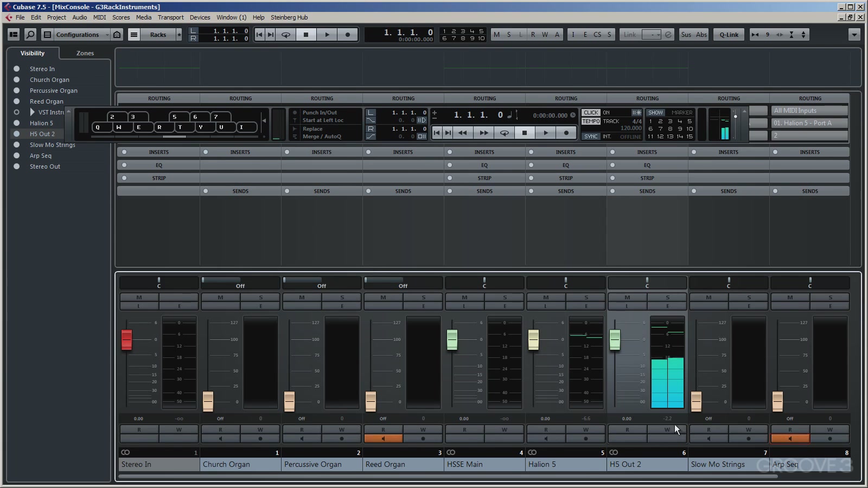
Task: Toggle TEMPO track button
Action: tap(591, 121)
